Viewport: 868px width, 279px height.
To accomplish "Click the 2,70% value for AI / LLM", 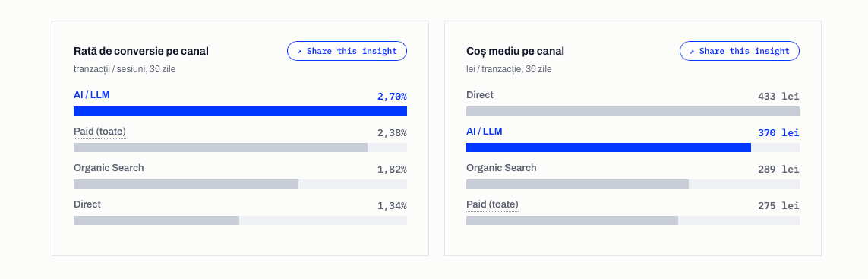I will pyautogui.click(x=392, y=97).
